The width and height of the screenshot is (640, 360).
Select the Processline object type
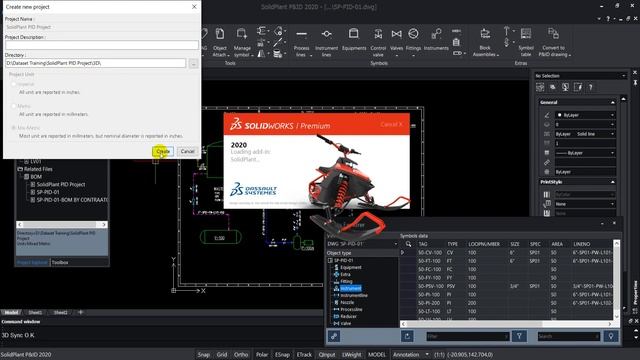[x=351, y=309]
